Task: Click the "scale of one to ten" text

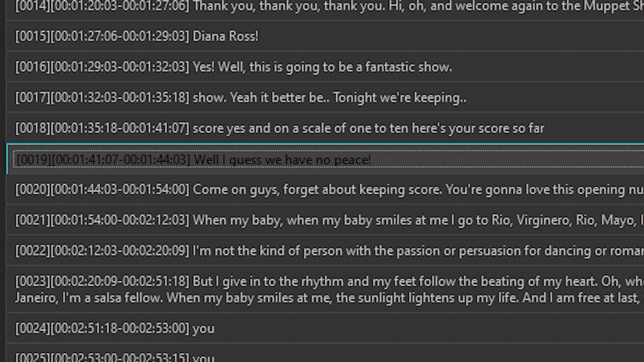Action: (339, 128)
